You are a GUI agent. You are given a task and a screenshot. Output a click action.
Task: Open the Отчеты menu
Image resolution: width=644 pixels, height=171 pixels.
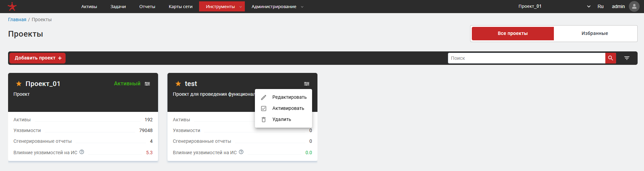[x=147, y=6]
